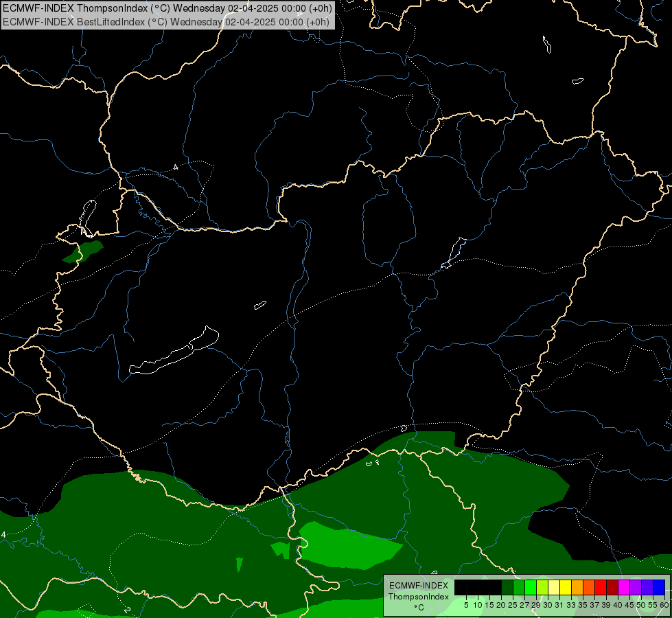Click the legend °C unit label
The image size is (672, 618).
click(419, 607)
